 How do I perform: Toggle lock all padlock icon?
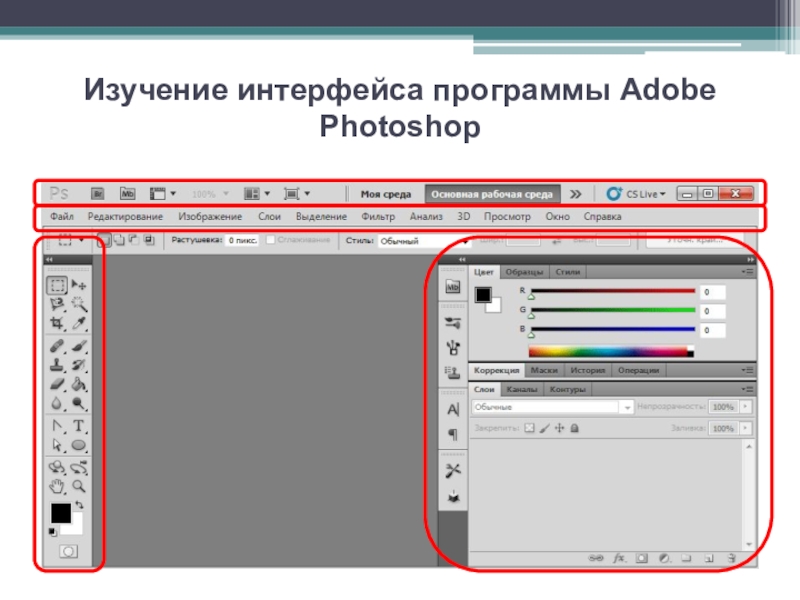574,428
